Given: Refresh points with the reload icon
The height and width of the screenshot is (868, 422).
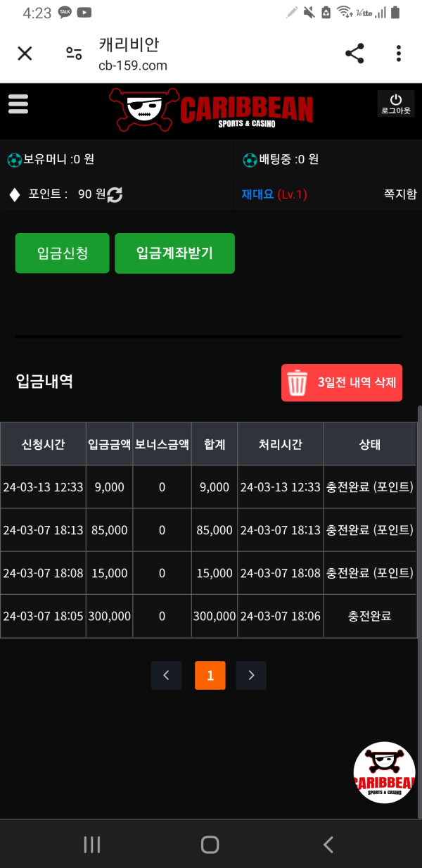Looking at the screenshot, I should point(115,194).
